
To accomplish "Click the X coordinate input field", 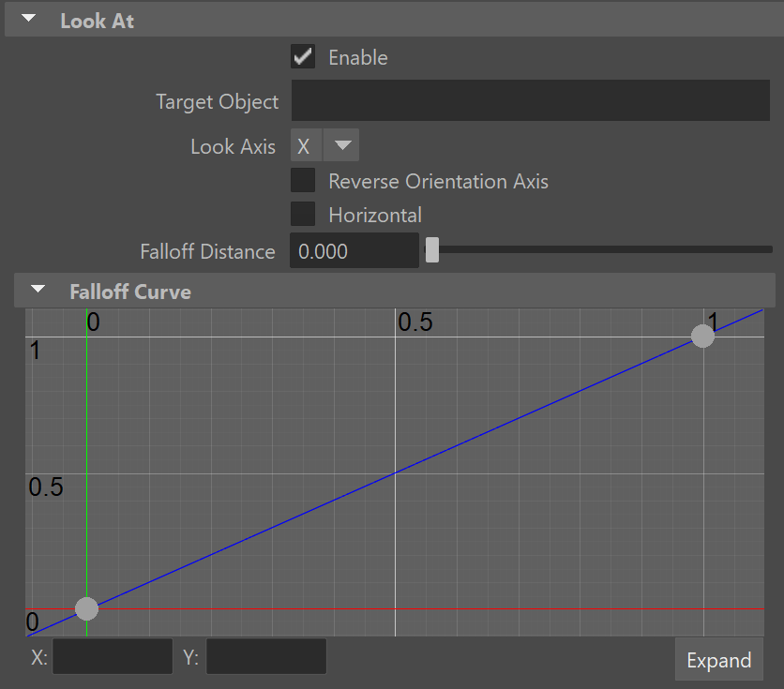I will point(113,656).
